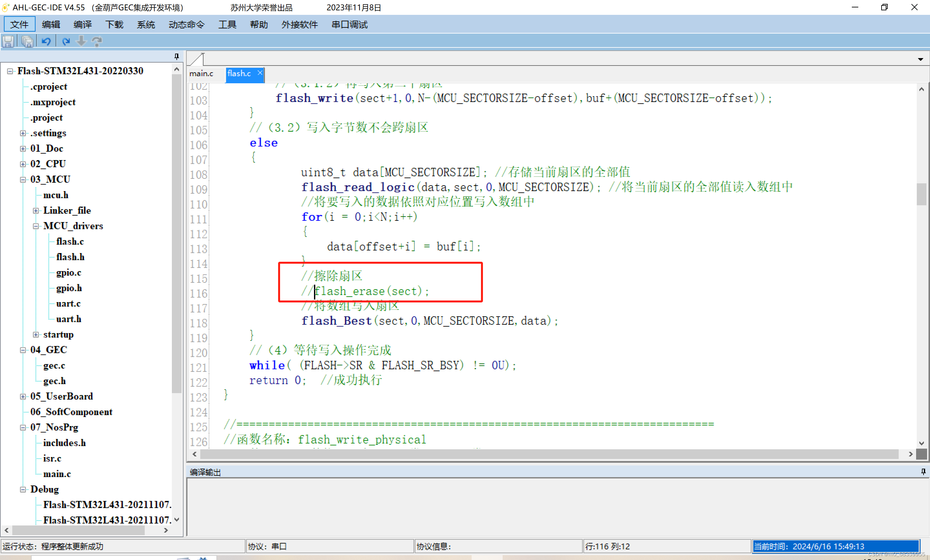Viewport: 930px width, 560px height.
Task: Click the Undo arrow icon
Action: pos(47,41)
